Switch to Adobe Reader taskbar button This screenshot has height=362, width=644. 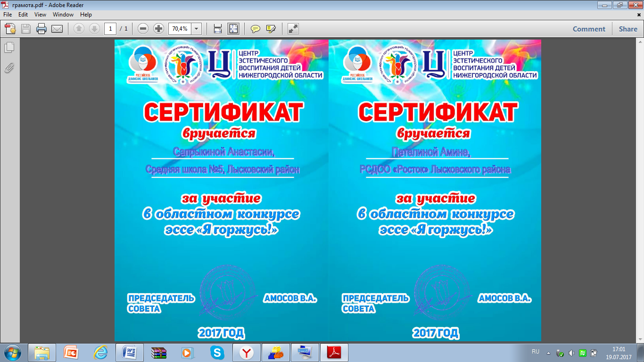click(x=334, y=352)
